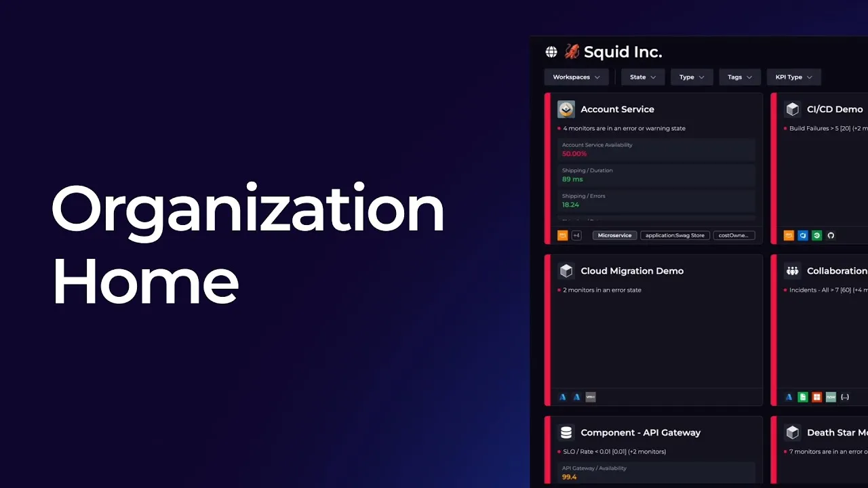Click the application:Swag Store tag
868x488 pixels.
tap(675, 235)
